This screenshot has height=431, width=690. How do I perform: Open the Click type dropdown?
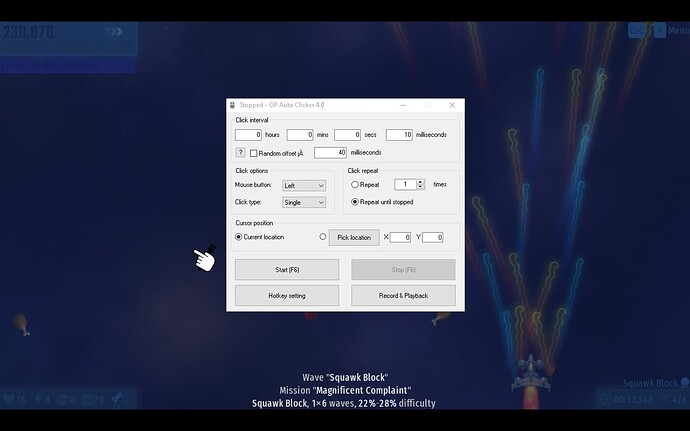point(304,202)
